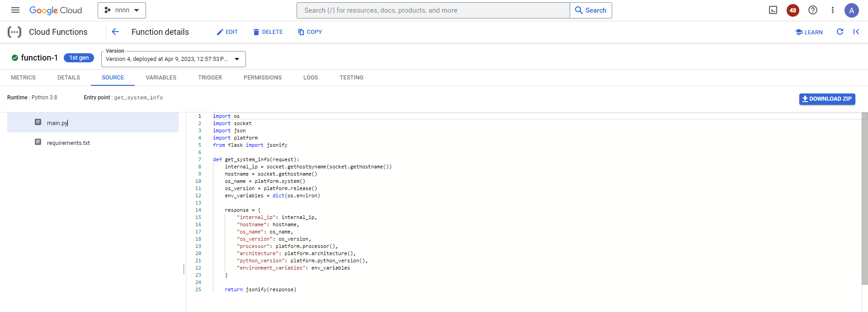This screenshot has height=312, width=868.
Task: Click the return jsonify(response) line
Action: (260, 289)
